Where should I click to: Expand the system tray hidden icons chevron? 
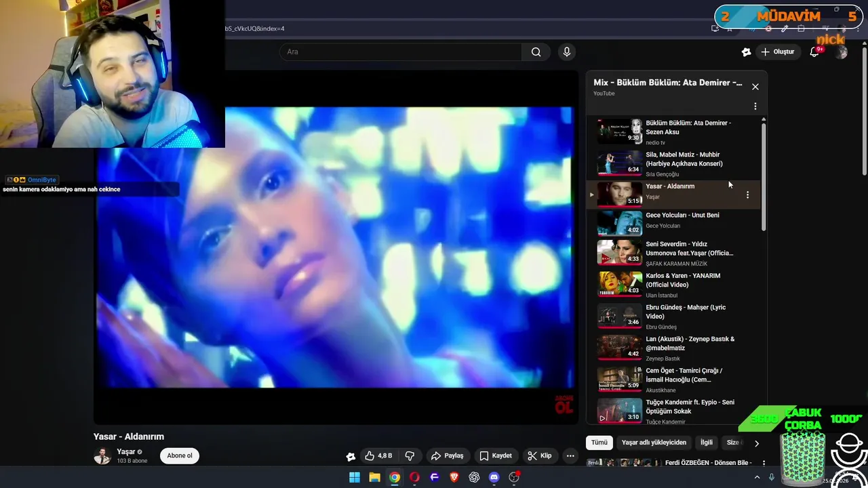coord(757,477)
